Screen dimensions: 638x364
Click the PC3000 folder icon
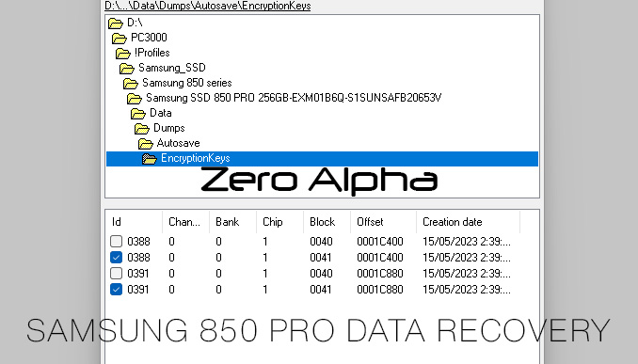(x=120, y=39)
